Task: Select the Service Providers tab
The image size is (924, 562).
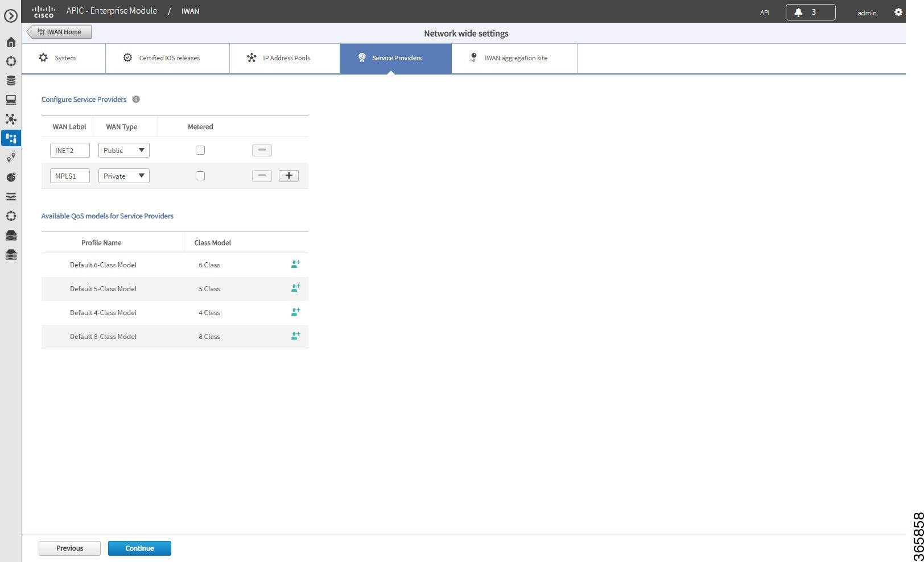Action: pos(396,58)
